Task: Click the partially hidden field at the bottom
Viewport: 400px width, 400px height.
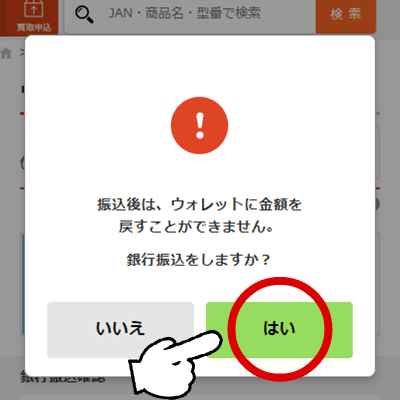Action: pyautogui.click(x=200, y=397)
